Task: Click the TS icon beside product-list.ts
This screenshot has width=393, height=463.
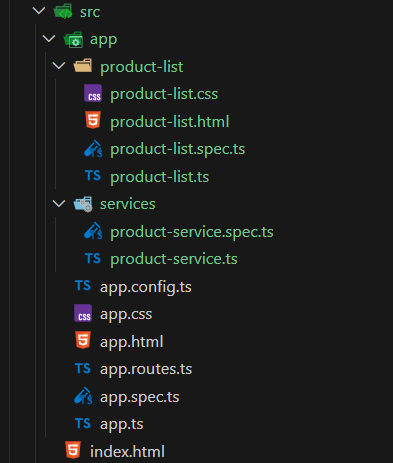Action: pos(93,176)
